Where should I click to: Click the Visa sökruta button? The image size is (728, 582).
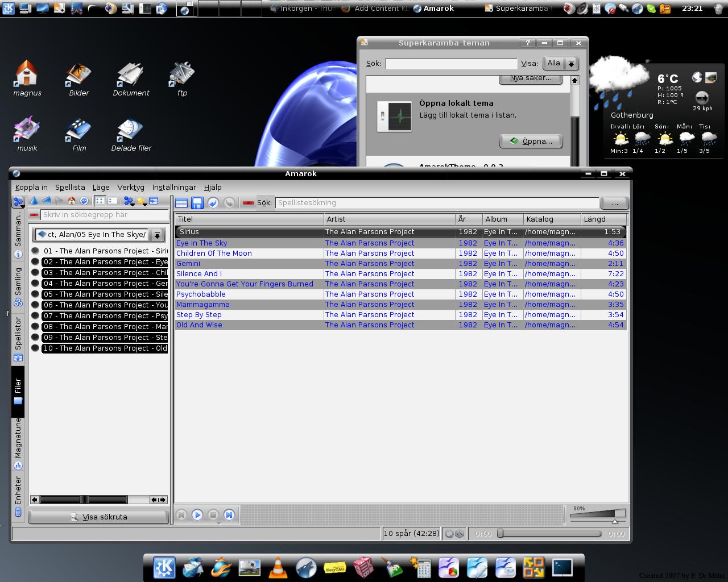tap(98, 517)
